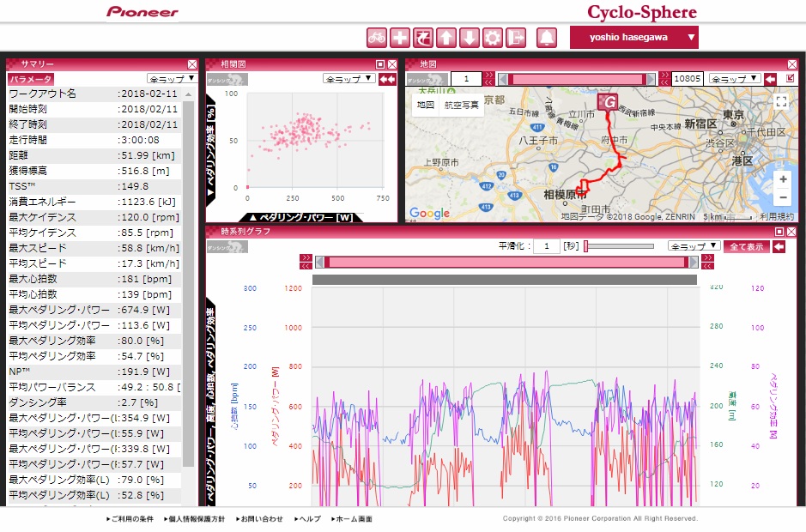Open the bicycle workout icon in toolbar
Viewport: 806px width, 532px height.
tap(377, 38)
